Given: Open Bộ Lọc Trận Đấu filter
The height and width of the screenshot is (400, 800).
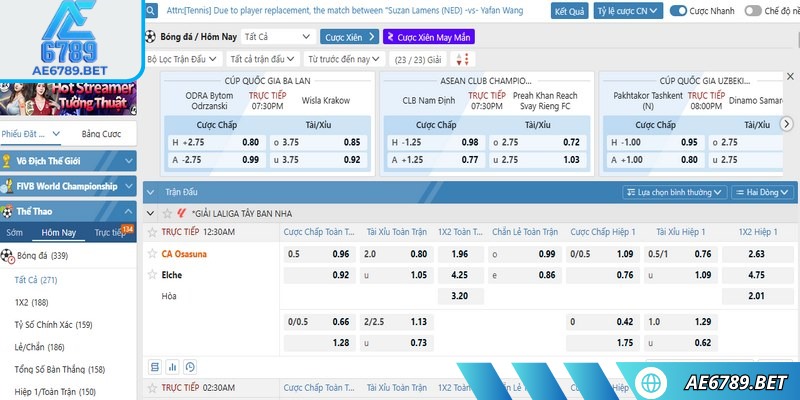Looking at the screenshot, I should tap(183, 59).
